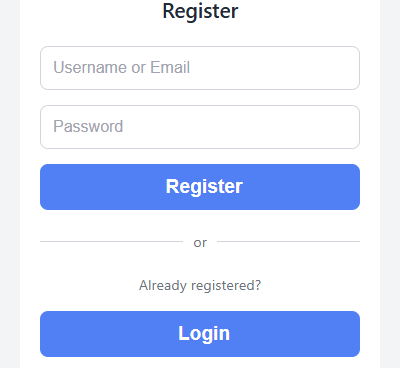Submit the form with the blue Register button
Viewport: 400px width, 368px height.
pyautogui.click(x=200, y=187)
